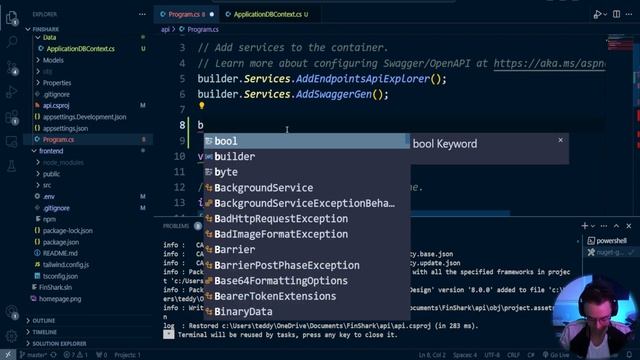
Task: Expand the TIMELINE section
Action: 44,332
